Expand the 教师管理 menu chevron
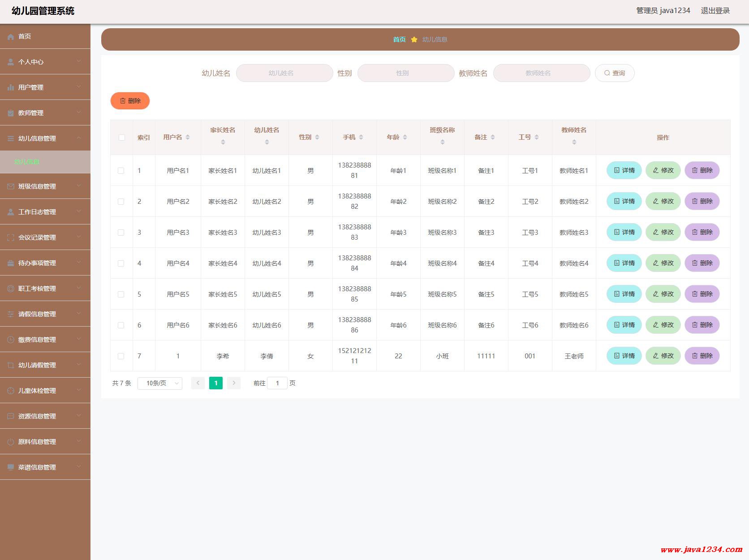 coord(79,112)
